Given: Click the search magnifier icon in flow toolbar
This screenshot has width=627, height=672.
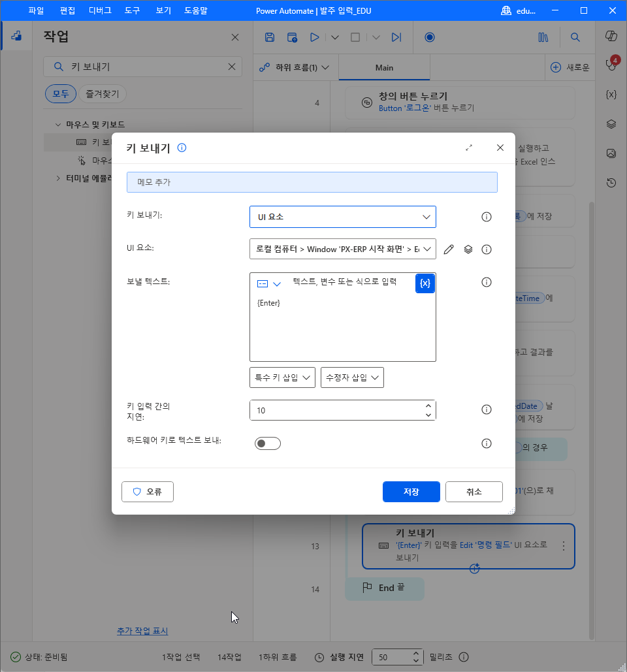Looking at the screenshot, I should pyautogui.click(x=575, y=37).
